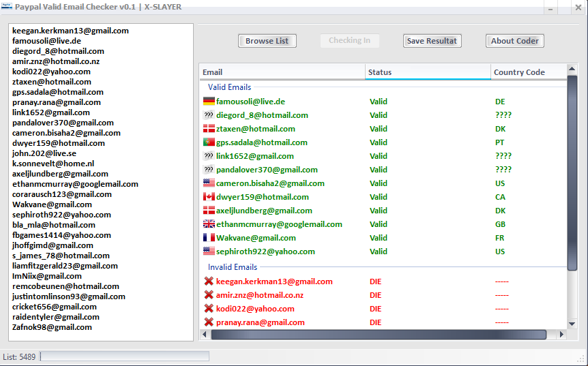Click the Browse List button
The image size is (588, 366).
pyautogui.click(x=267, y=41)
